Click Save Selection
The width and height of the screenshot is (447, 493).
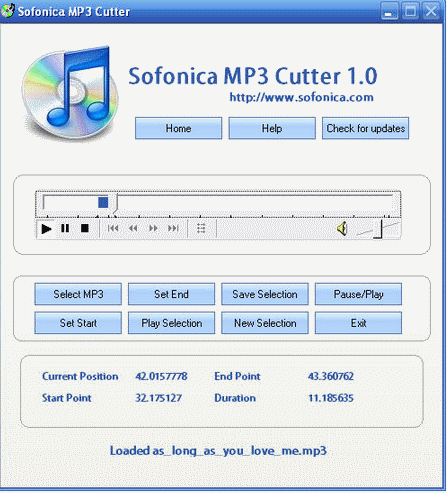(x=265, y=294)
